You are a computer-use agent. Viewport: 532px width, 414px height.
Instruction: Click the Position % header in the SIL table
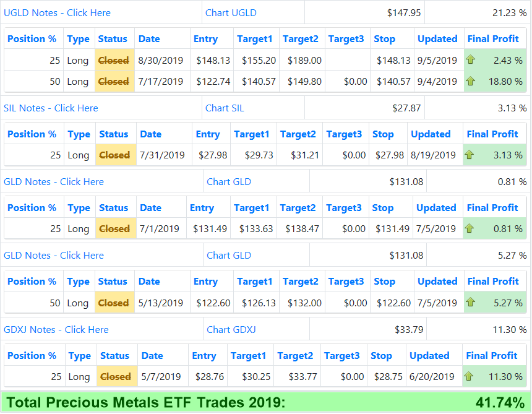coord(32,134)
